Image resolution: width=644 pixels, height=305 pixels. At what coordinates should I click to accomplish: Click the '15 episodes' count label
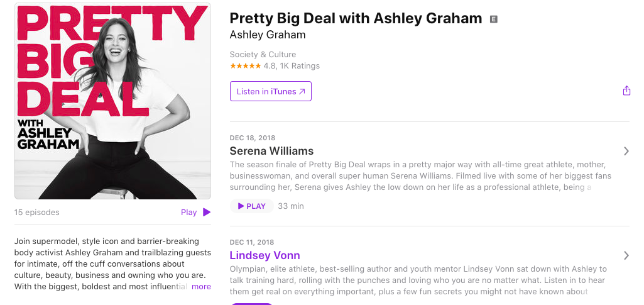[37, 213]
